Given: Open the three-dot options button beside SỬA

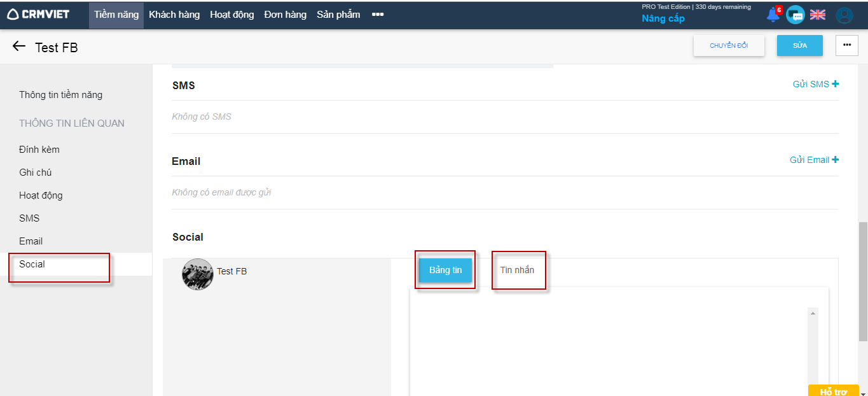Looking at the screenshot, I should (846, 45).
